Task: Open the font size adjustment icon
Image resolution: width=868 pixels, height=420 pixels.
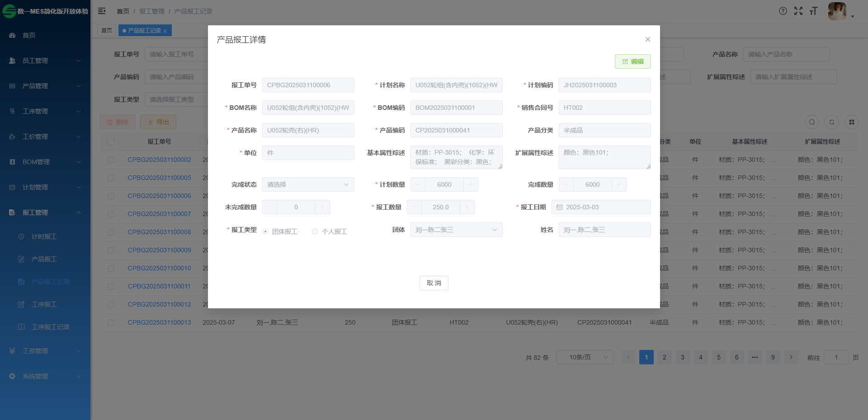Action: pos(814,11)
